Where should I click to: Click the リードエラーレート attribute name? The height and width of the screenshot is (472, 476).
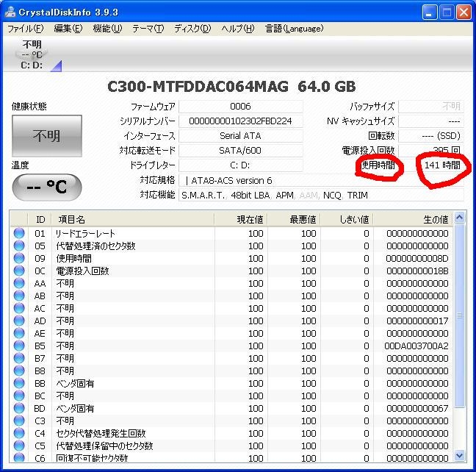85,233
